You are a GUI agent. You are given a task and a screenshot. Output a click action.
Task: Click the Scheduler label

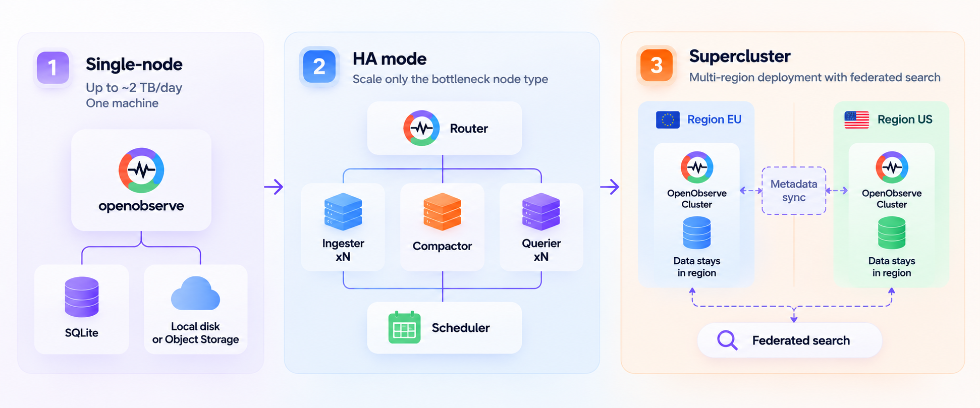461,328
